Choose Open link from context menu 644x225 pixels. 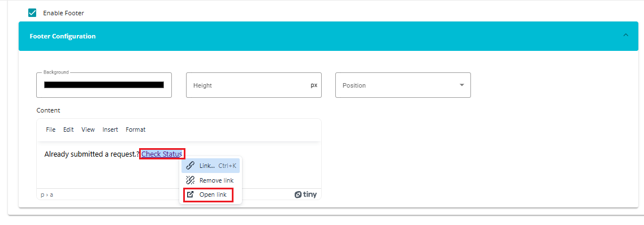pos(211,194)
